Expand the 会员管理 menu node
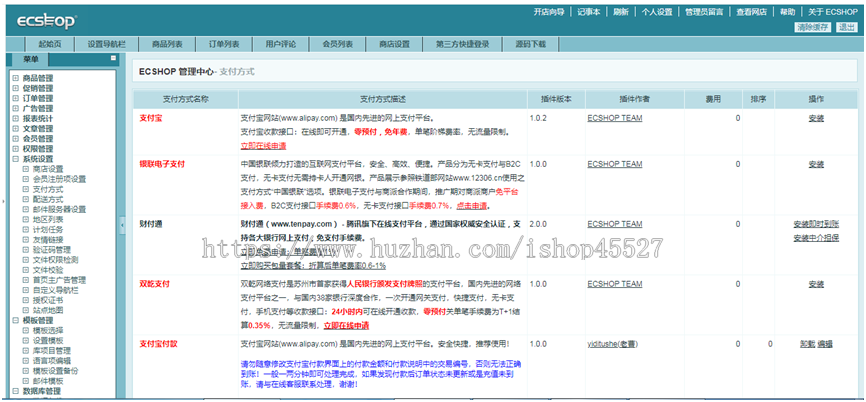The image size is (866, 402). click(x=15, y=139)
